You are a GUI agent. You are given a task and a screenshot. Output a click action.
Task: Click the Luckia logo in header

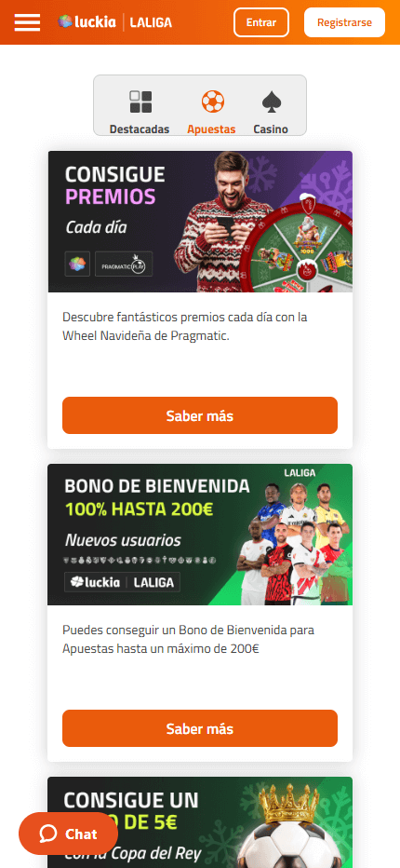87,22
